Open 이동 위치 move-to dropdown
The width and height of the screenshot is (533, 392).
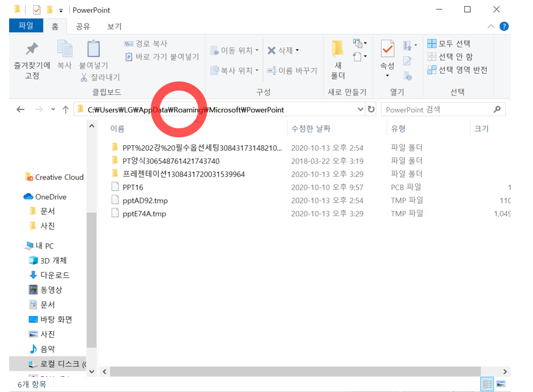tap(235, 50)
